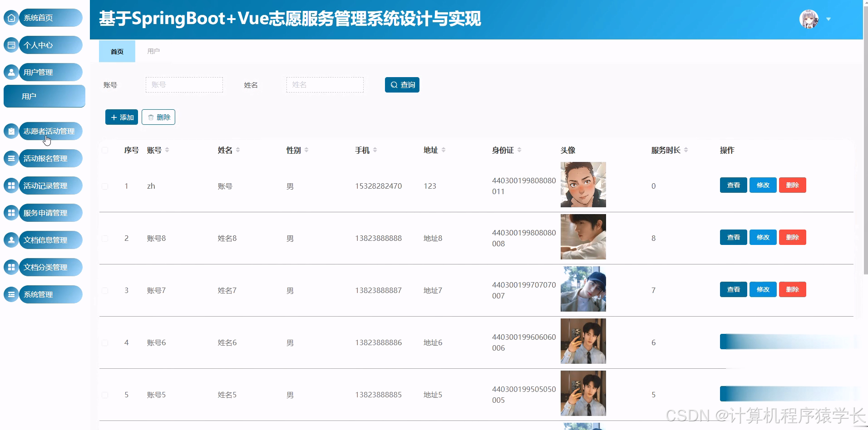
Task: Go to 系统首页 in the sidebar
Action: 50,18
